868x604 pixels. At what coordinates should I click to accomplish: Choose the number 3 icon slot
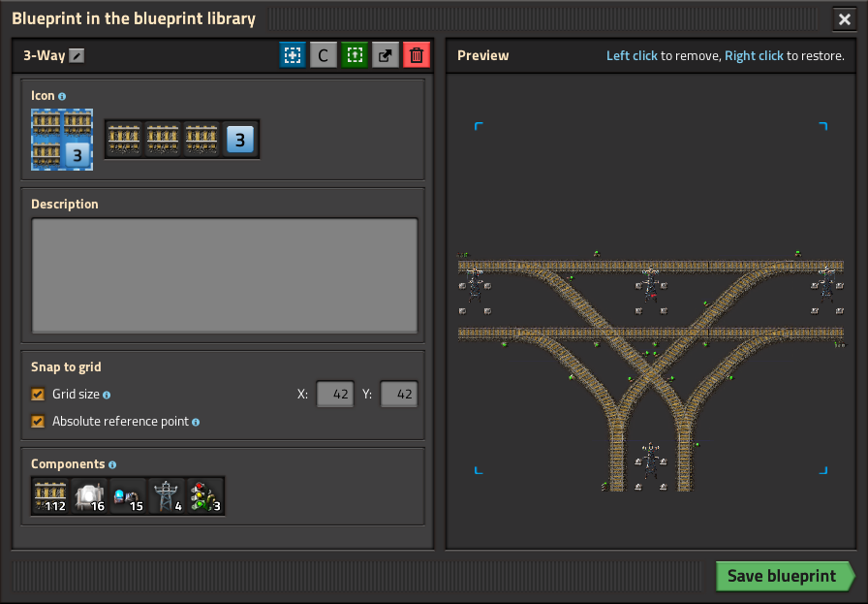tap(239, 139)
